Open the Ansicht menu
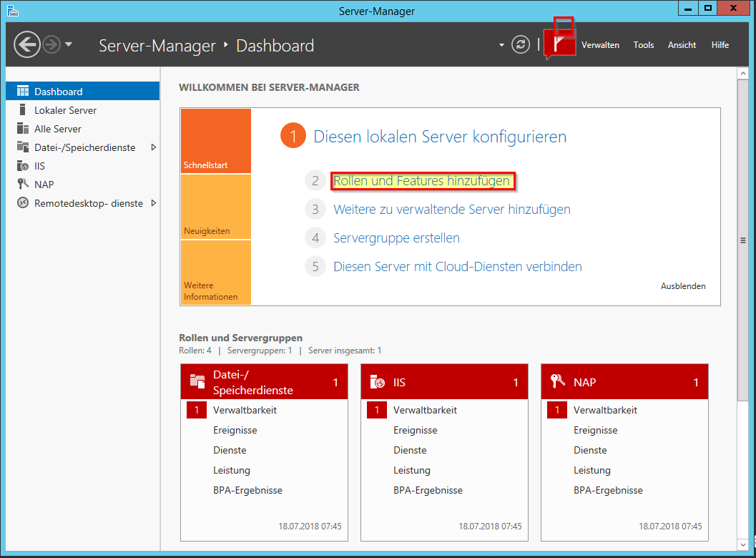This screenshot has height=558, width=756. [x=682, y=45]
